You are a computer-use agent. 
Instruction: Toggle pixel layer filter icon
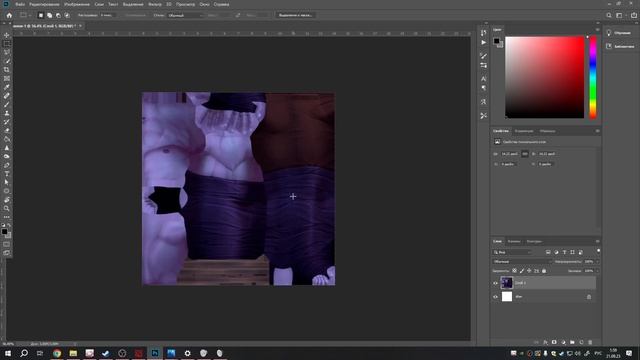[x=548, y=252]
